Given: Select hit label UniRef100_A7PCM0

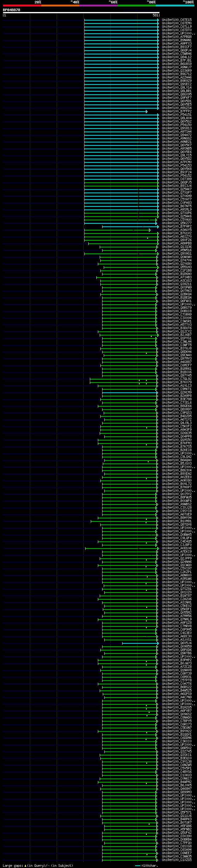Looking at the screenshot, I should (x=177, y=162).
